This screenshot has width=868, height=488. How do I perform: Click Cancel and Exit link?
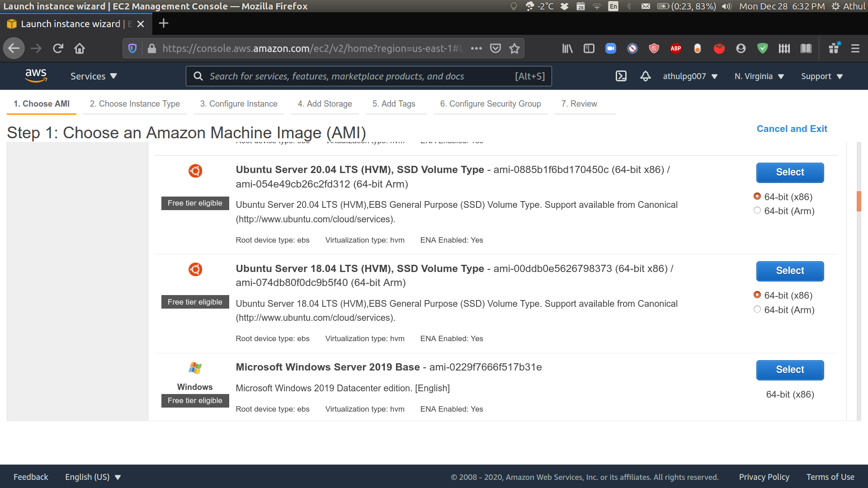click(792, 129)
